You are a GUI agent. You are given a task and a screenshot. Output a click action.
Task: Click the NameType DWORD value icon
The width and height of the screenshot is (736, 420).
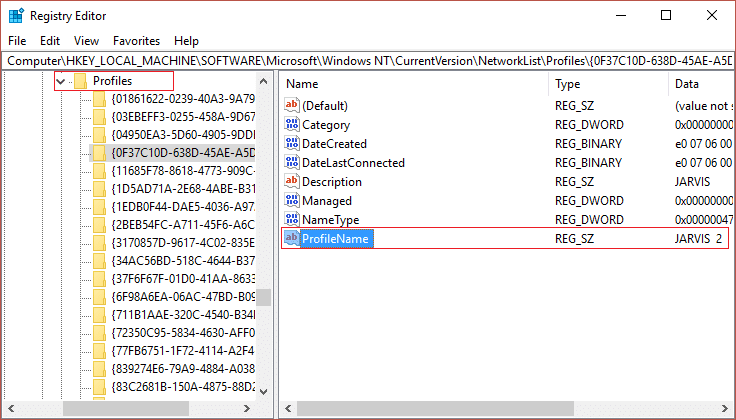pos(293,220)
